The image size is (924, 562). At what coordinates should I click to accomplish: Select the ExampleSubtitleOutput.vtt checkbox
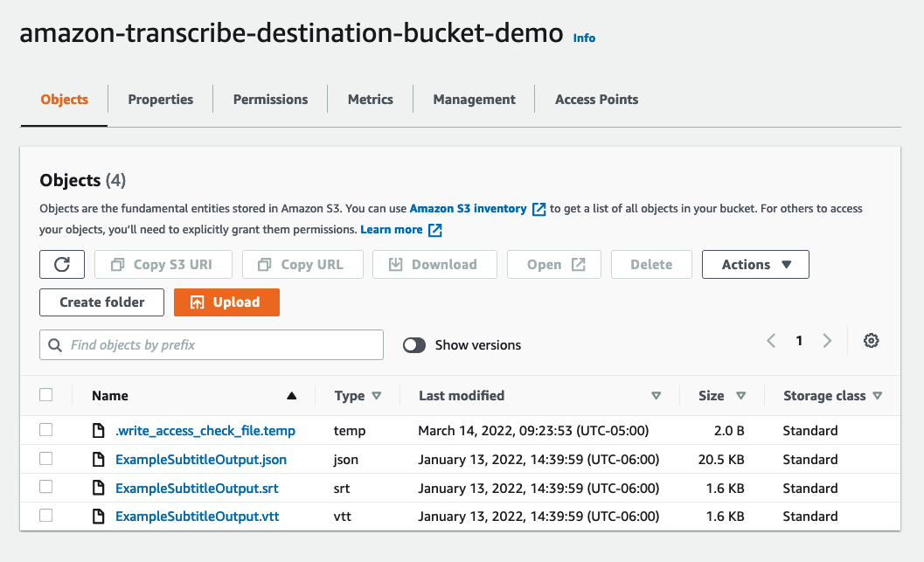(x=46, y=516)
